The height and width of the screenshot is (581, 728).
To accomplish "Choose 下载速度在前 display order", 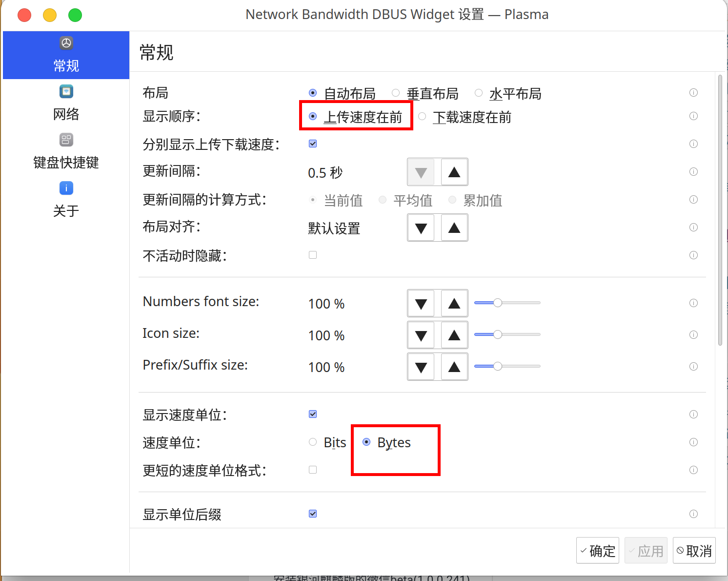I will (465, 116).
